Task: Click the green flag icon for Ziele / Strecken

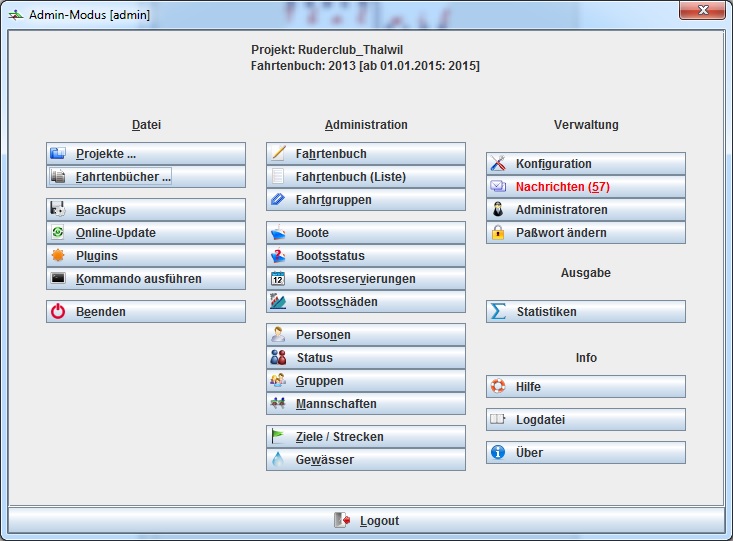Action: (279, 437)
